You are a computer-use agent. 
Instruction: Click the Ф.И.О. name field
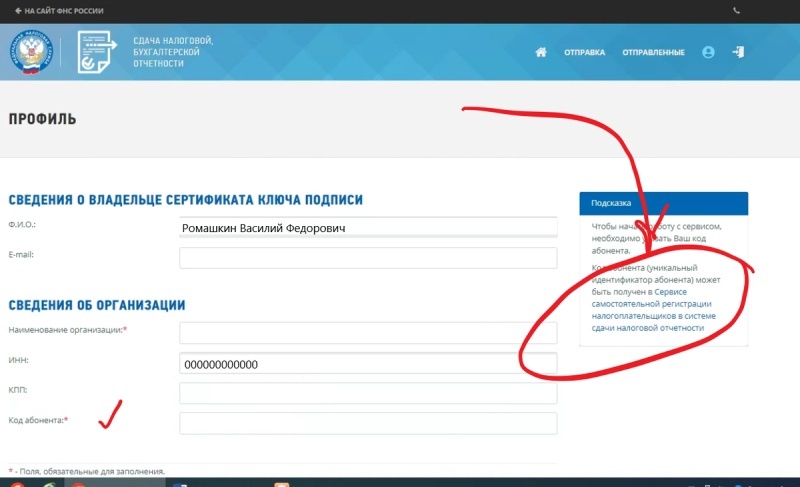point(368,228)
